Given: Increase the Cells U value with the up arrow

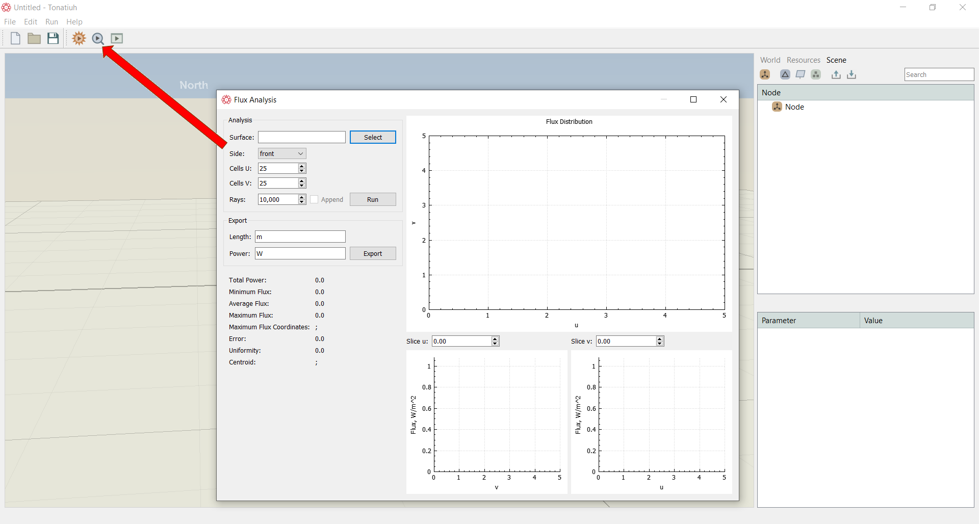Looking at the screenshot, I should (302, 166).
